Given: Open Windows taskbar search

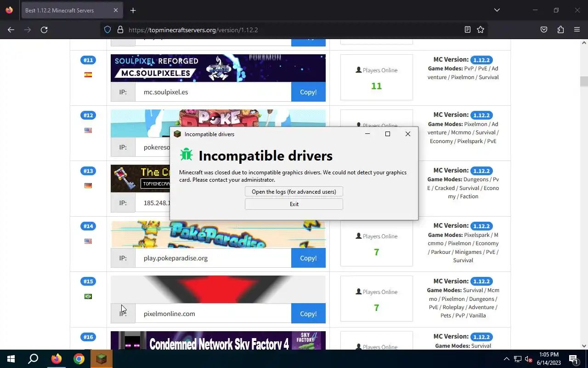Looking at the screenshot, I should 33,359.
